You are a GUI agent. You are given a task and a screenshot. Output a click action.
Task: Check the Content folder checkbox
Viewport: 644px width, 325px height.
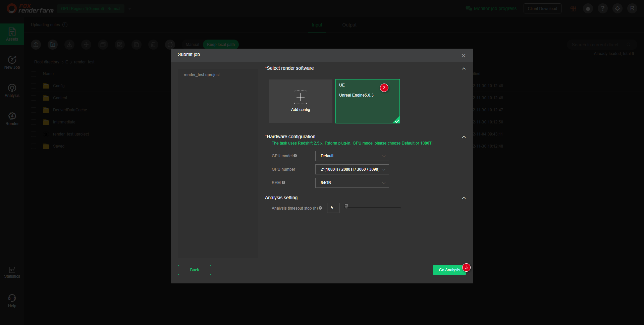(34, 98)
